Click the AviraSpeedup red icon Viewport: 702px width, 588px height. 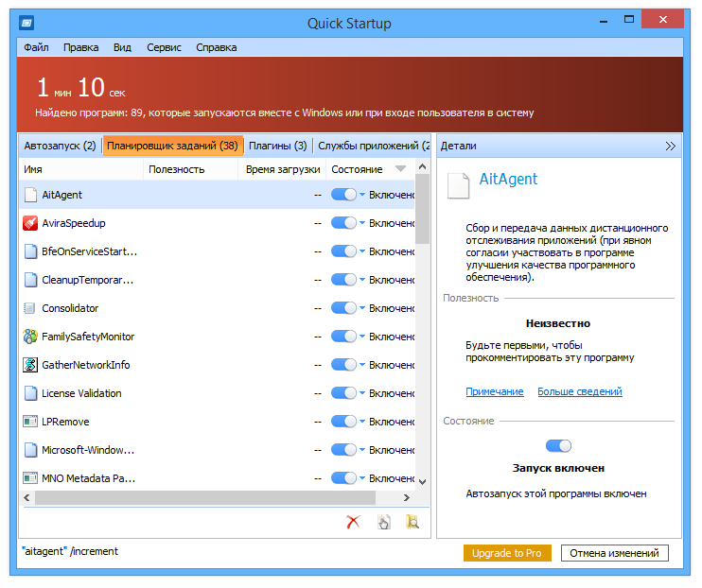30,223
